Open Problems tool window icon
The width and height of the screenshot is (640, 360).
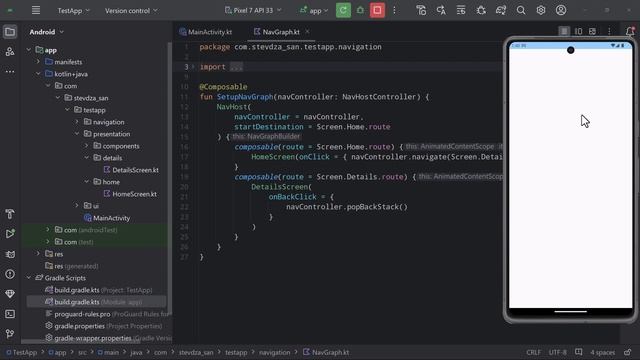(10, 274)
